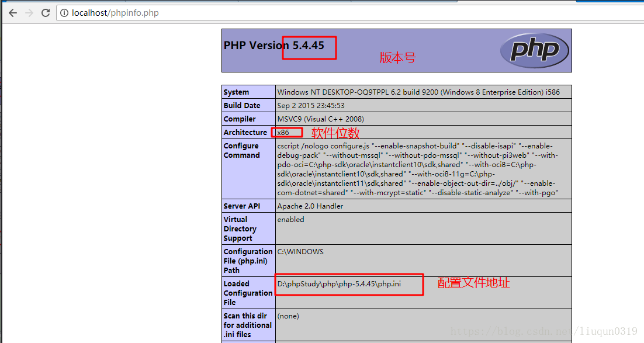Screen dimensions: 644x343
Task: Click the PHP logo image
Action: (534, 50)
